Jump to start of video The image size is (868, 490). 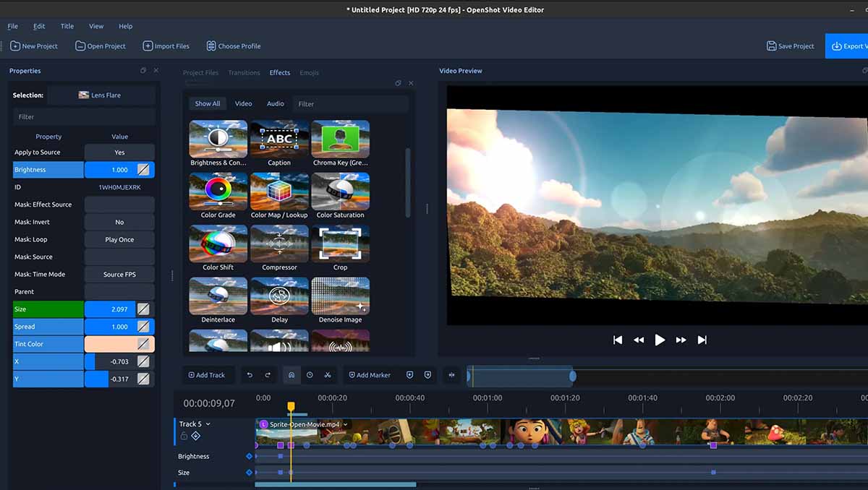[x=618, y=340]
